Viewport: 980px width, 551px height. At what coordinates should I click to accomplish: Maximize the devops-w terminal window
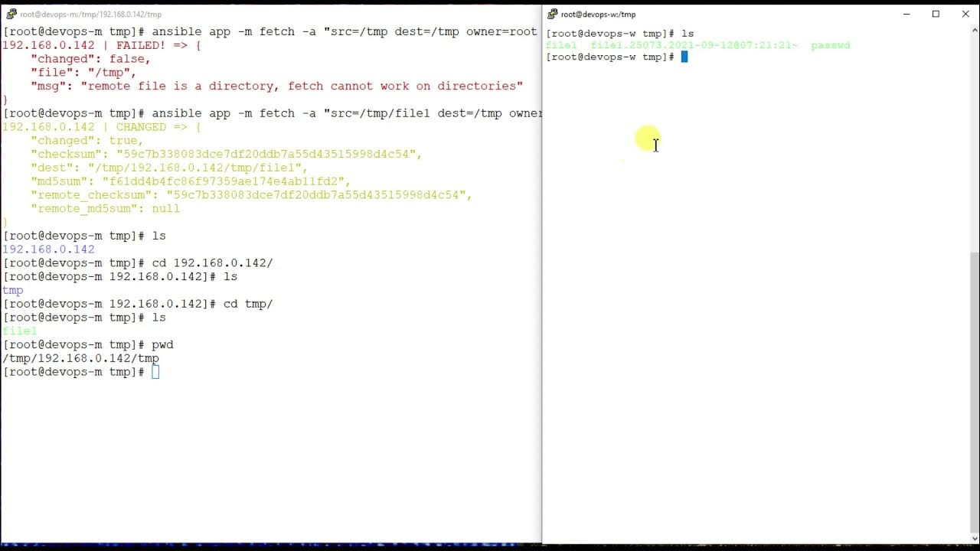click(x=936, y=14)
